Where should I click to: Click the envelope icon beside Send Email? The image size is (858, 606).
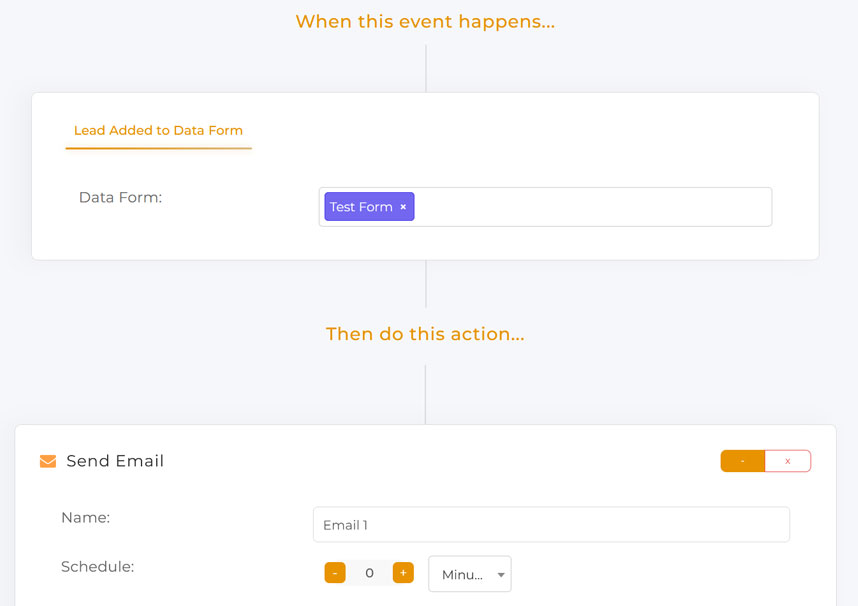point(47,461)
